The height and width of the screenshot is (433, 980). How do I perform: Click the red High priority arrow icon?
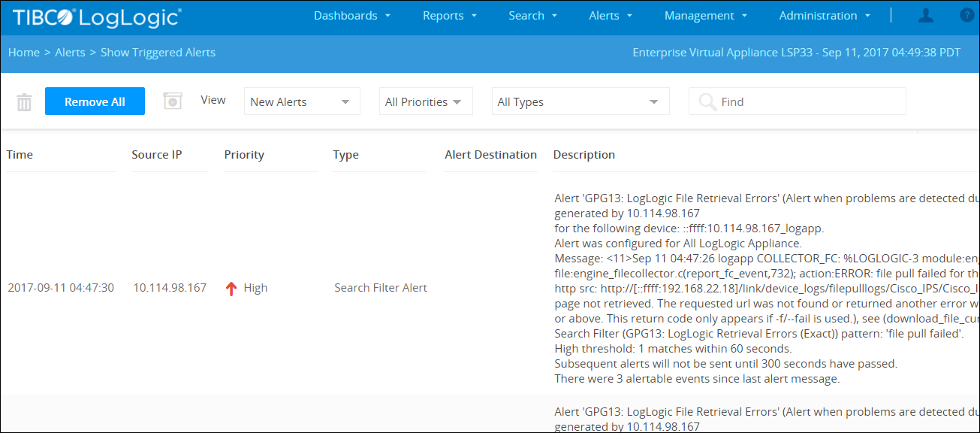[x=231, y=288]
